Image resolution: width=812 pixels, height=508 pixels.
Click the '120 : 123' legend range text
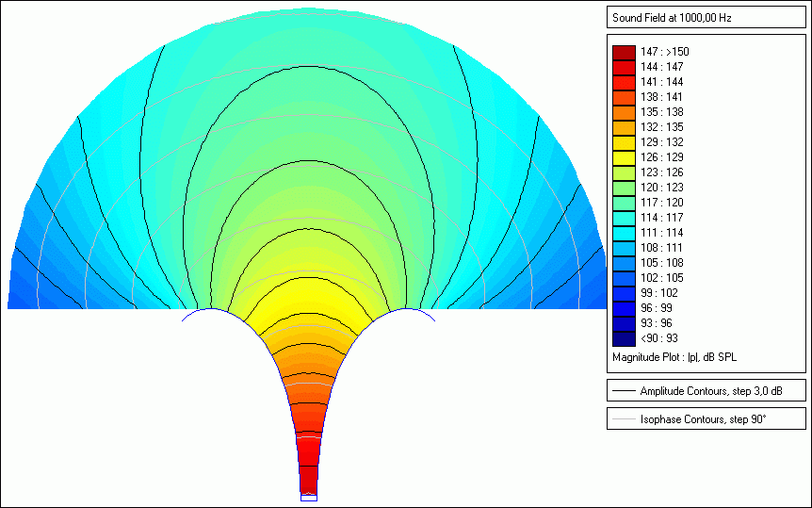pos(662,188)
